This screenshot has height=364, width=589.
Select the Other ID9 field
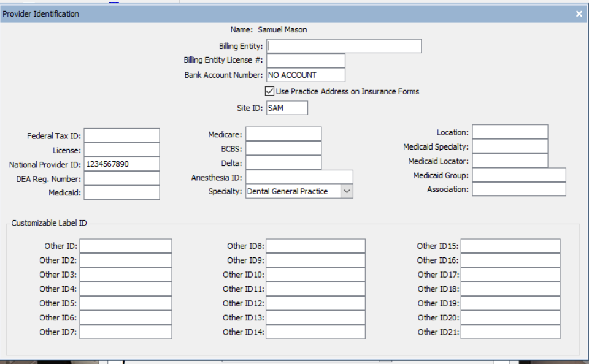coord(315,260)
